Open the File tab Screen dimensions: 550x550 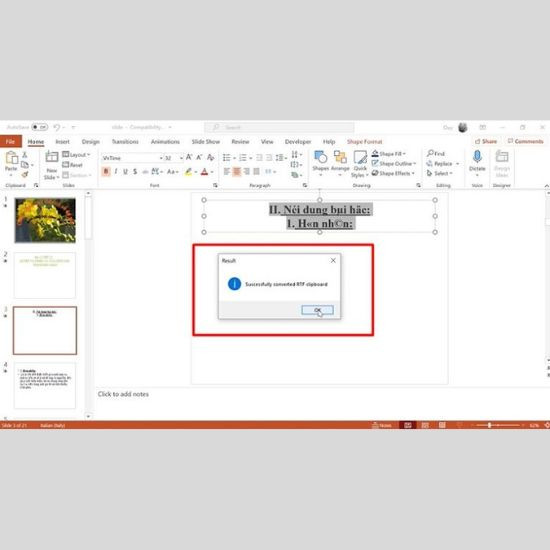click(x=11, y=141)
